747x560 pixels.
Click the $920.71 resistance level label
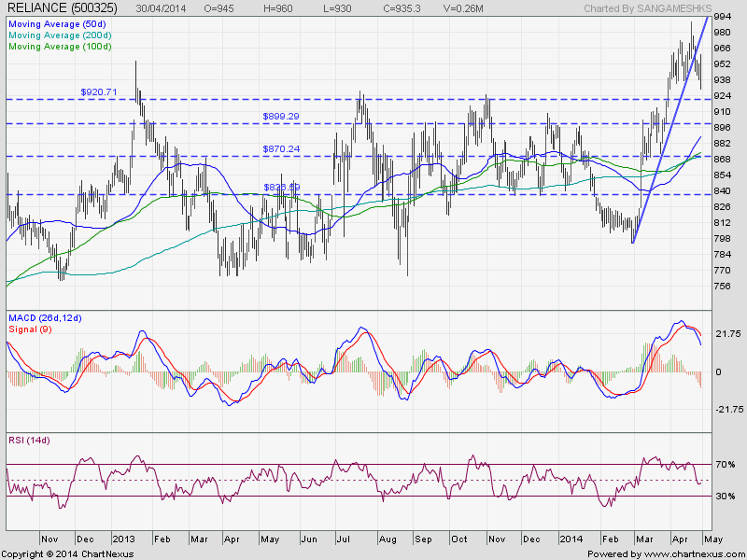pyautogui.click(x=99, y=91)
